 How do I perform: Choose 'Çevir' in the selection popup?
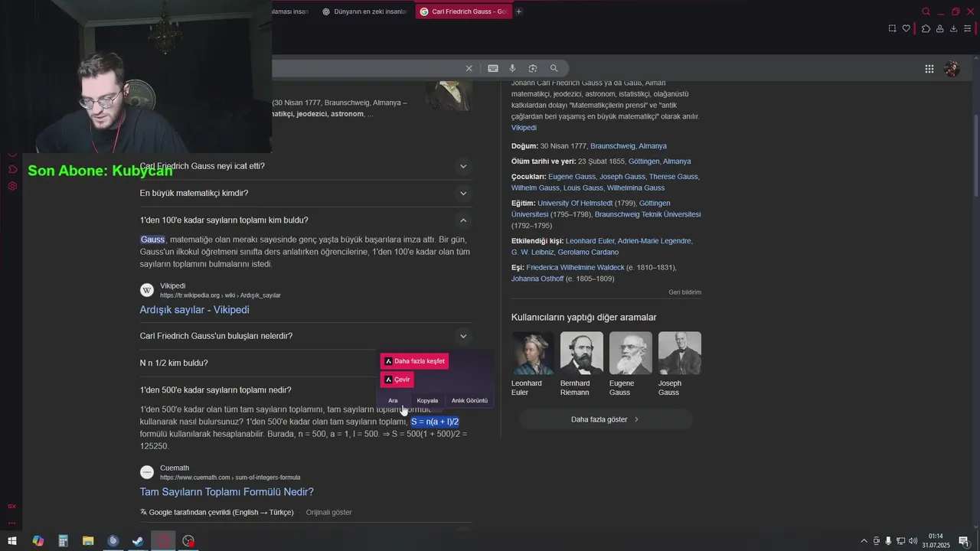coord(397,380)
